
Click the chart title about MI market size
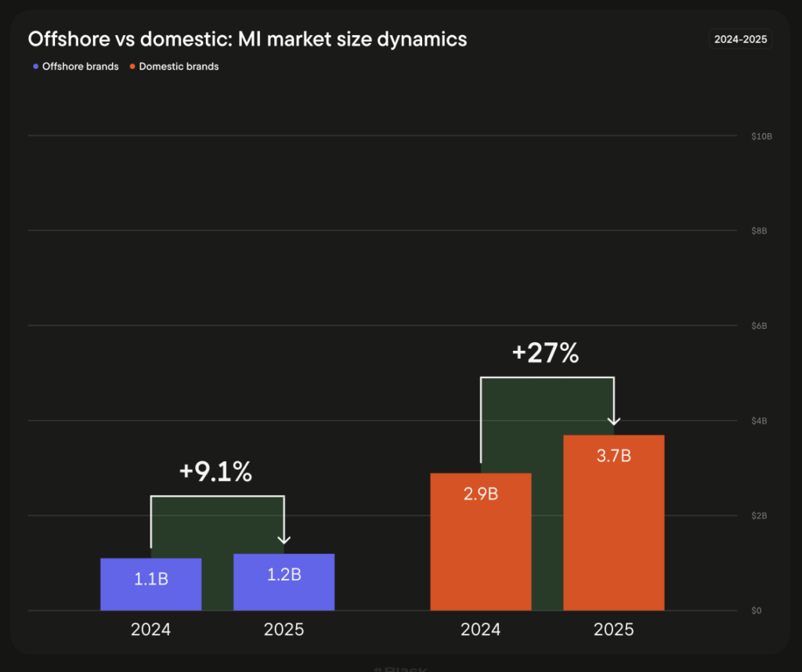coord(247,38)
